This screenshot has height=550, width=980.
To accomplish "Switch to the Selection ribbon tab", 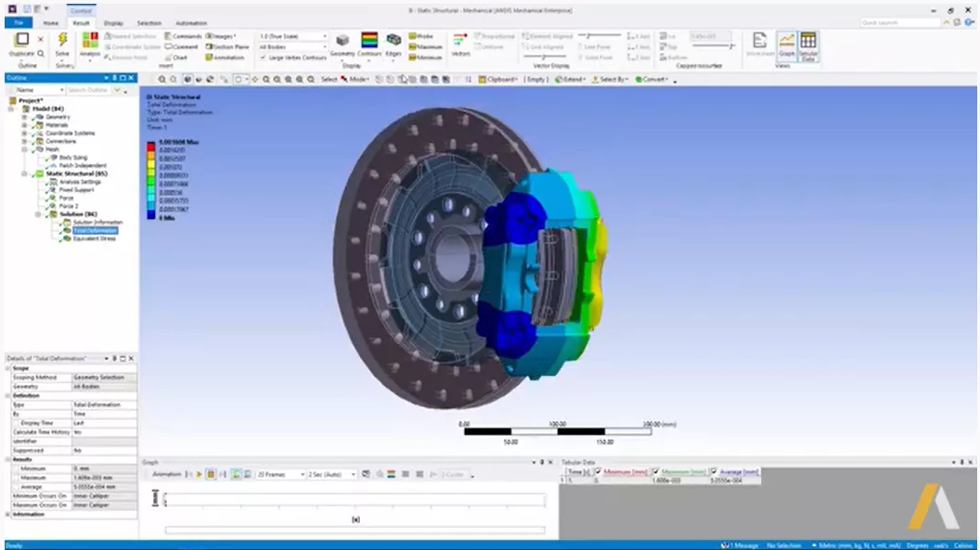I will [148, 23].
